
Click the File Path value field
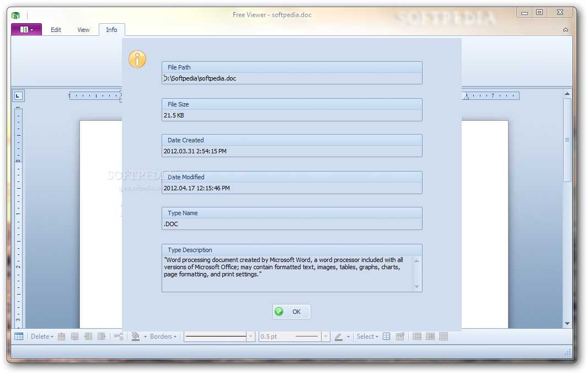point(292,78)
